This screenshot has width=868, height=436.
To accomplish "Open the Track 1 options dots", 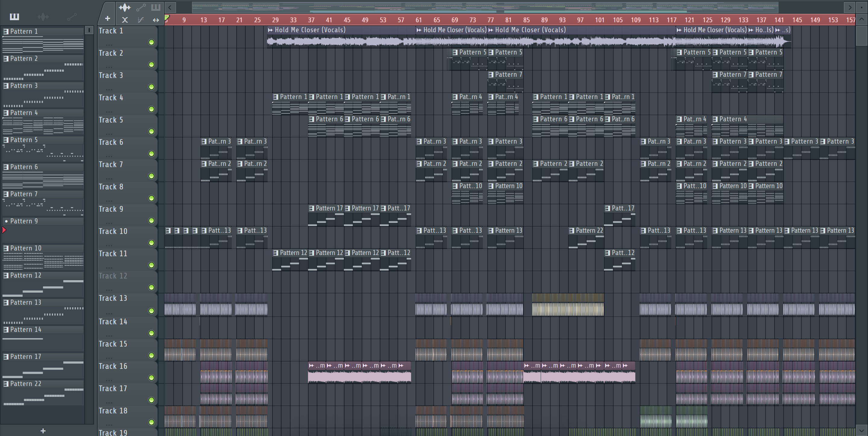I will click(108, 45).
